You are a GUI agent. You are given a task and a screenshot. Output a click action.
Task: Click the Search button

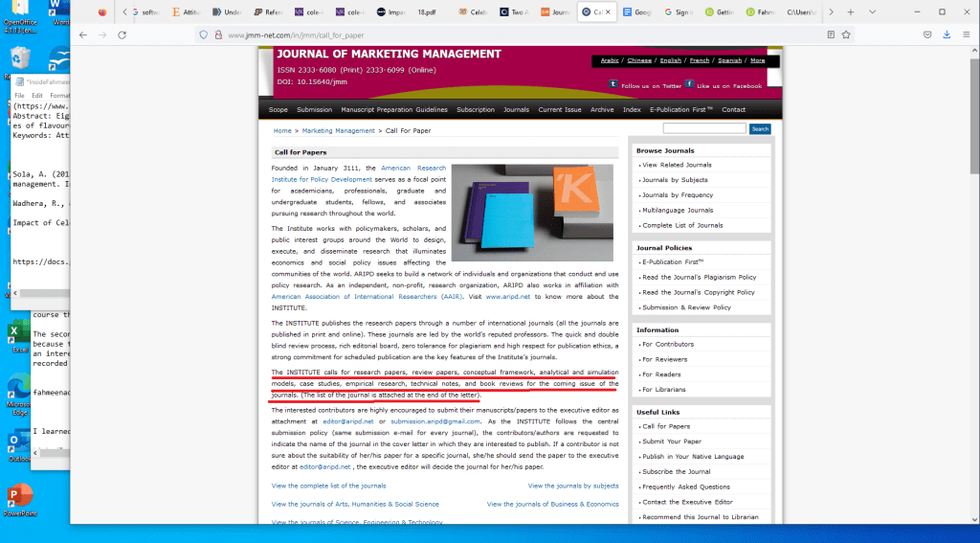click(x=760, y=129)
